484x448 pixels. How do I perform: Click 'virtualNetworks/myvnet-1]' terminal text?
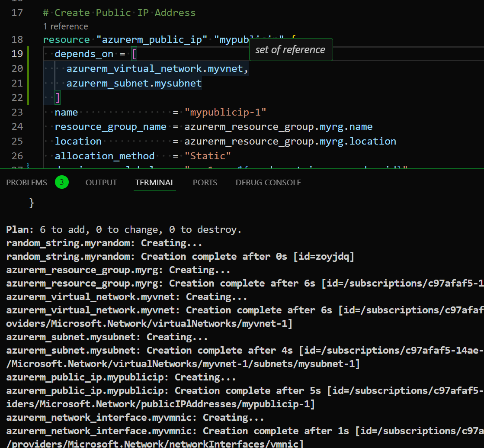222,323
